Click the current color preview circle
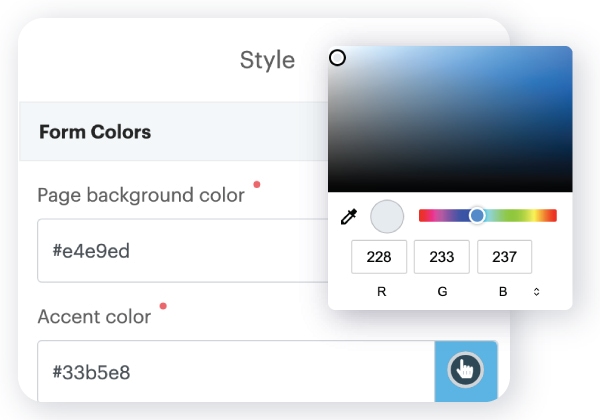Screen dimensions: 600x420 [x=386, y=216]
